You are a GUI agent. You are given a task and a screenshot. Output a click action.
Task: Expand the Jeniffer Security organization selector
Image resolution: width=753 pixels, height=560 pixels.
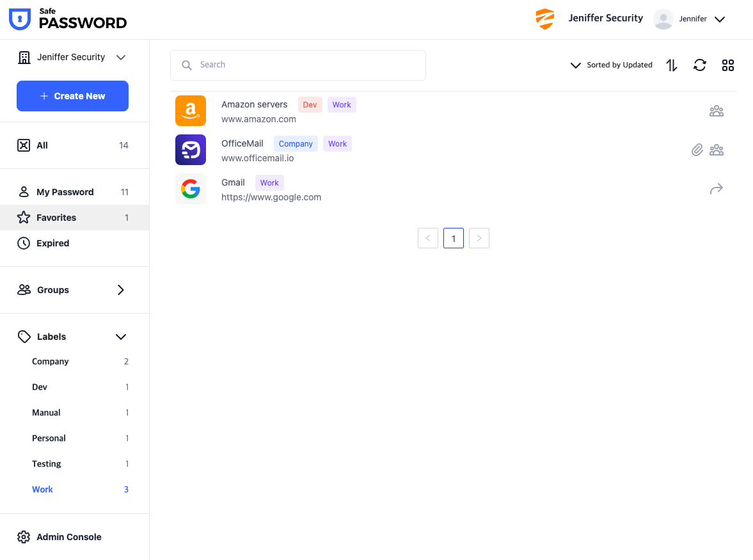[x=72, y=57]
